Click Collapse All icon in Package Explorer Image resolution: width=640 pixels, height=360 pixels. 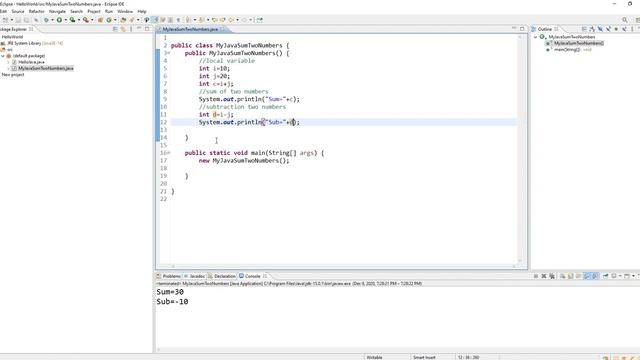click(115, 29)
